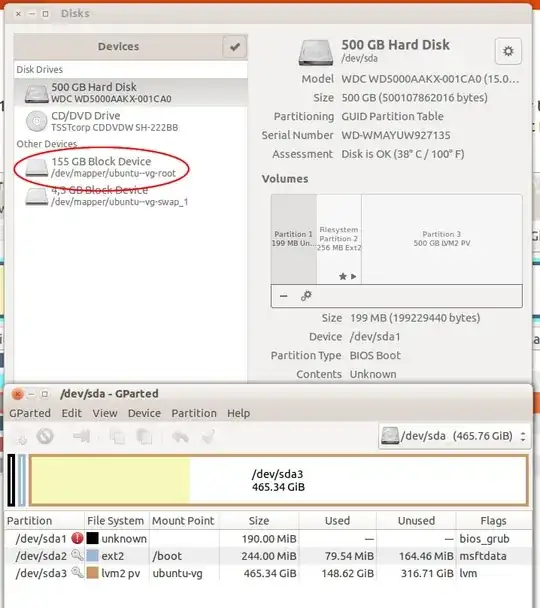
Task: Click the drive icon of ubuntu--vg-swap_1 device
Action: coord(36,197)
